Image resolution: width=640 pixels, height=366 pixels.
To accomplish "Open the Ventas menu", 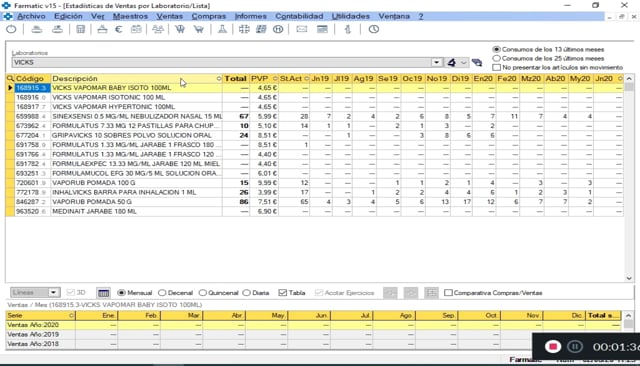I will click(x=169, y=16).
